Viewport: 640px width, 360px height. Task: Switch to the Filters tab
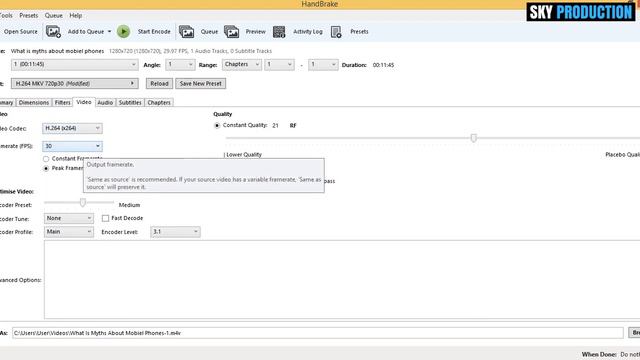tap(62, 102)
